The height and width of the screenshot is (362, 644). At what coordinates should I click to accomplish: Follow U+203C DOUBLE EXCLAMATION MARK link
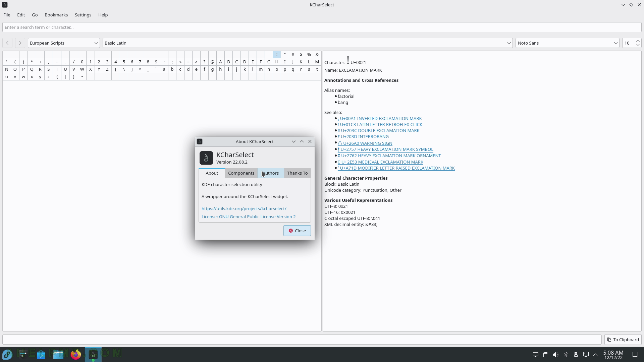(x=379, y=130)
